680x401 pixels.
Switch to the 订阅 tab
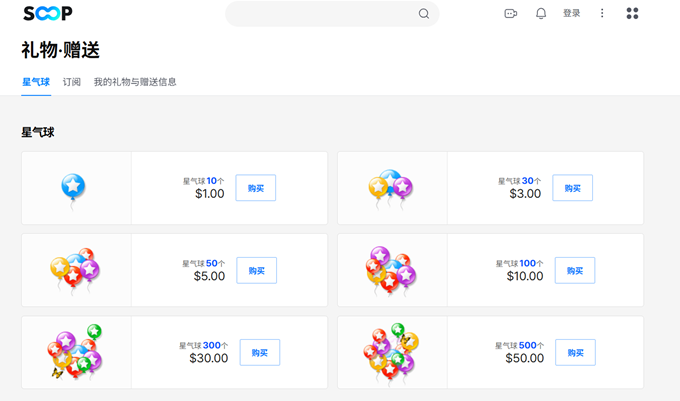71,82
